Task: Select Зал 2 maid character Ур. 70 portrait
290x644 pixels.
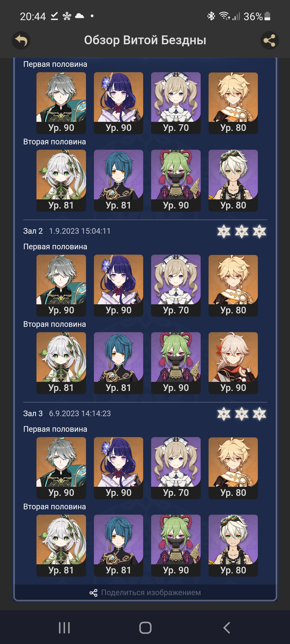Action: tap(176, 286)
